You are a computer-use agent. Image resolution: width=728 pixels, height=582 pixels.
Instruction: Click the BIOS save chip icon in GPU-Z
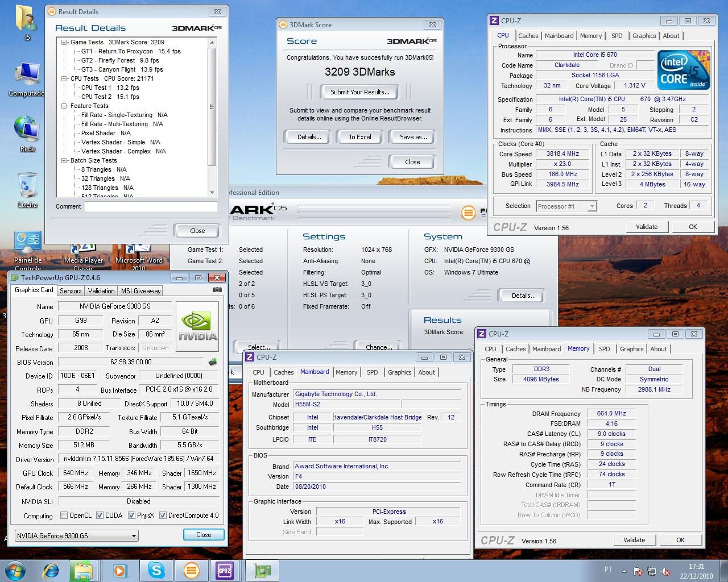(x=213, y=361)
